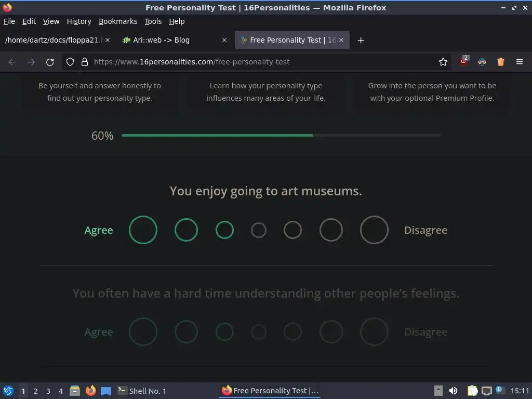This screenshot has width=532, height=399.
Task: Open the start menu icon in the taskbar
Action: point(8,391)
